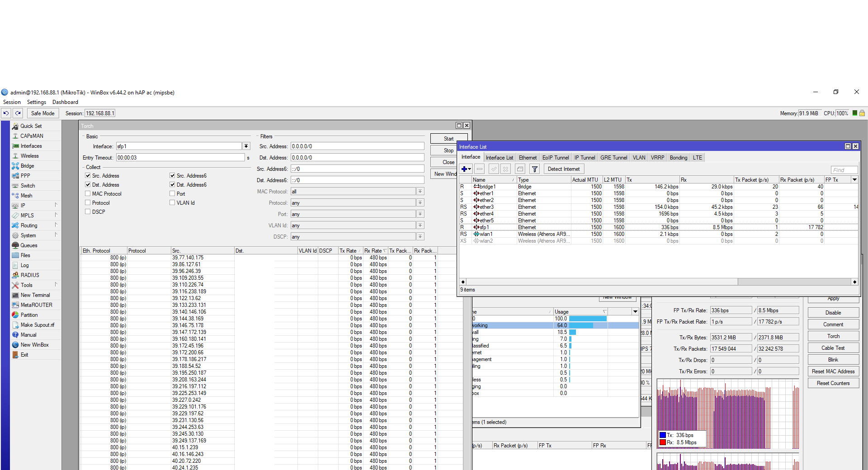The height and width of the screenshot is (470, 868).
Task: Click the blue plus Add icon in Interface List
Action: tap(466, 169)
